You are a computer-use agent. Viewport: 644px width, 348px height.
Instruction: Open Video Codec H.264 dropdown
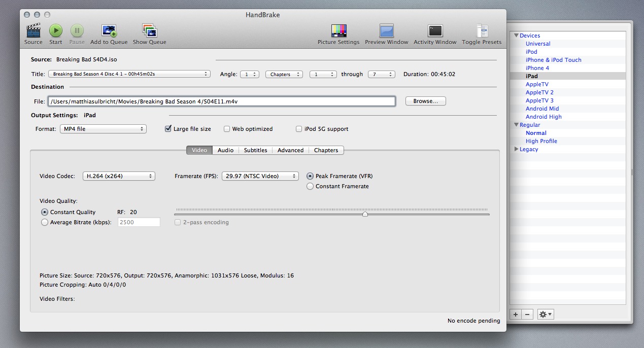click(119, 176)
